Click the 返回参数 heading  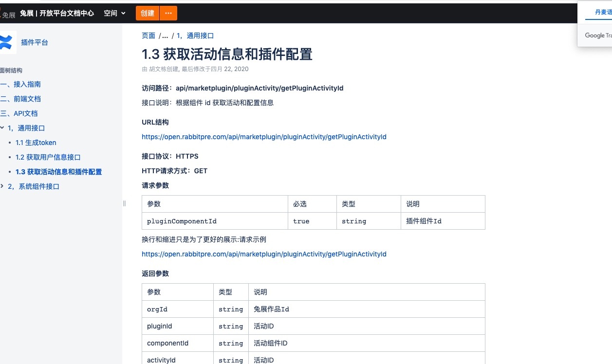click(155, 273)
